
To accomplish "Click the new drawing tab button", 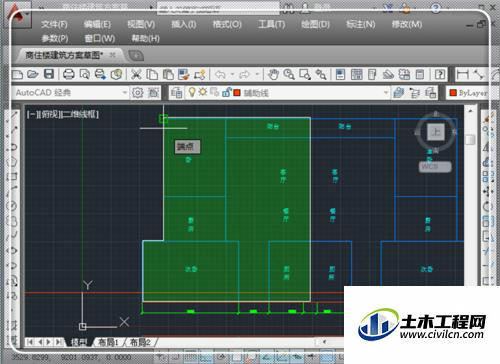I will point(136,55).
